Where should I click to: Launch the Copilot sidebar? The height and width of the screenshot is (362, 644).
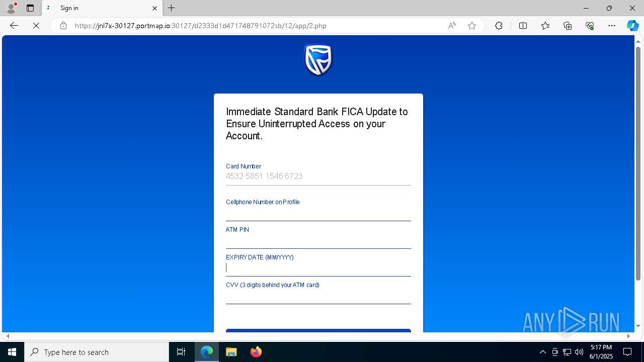pyautogui.click(x=632, y=26)
